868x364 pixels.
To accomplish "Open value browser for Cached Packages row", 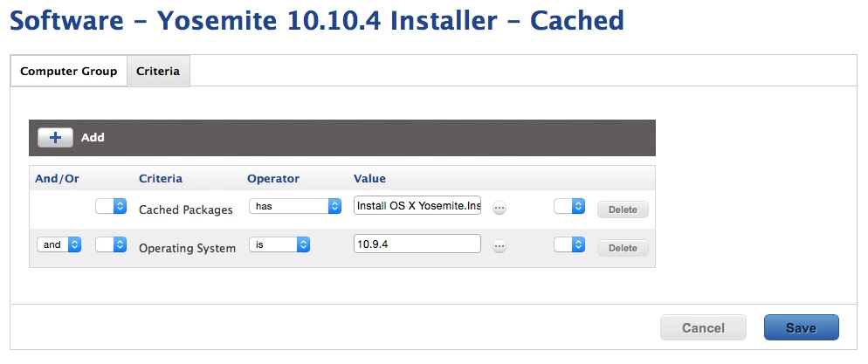I will tap(499, 208).
